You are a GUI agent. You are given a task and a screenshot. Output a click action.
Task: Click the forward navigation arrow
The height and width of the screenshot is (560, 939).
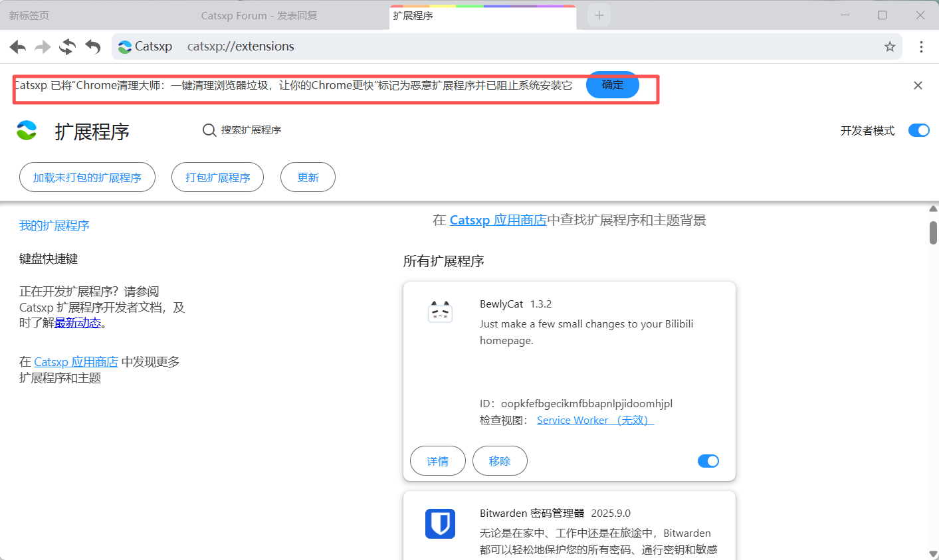tap(43, 47)
